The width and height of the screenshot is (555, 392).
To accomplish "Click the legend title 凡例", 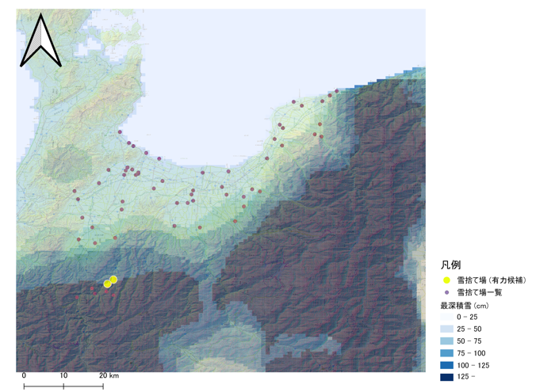I will [450, 265].
